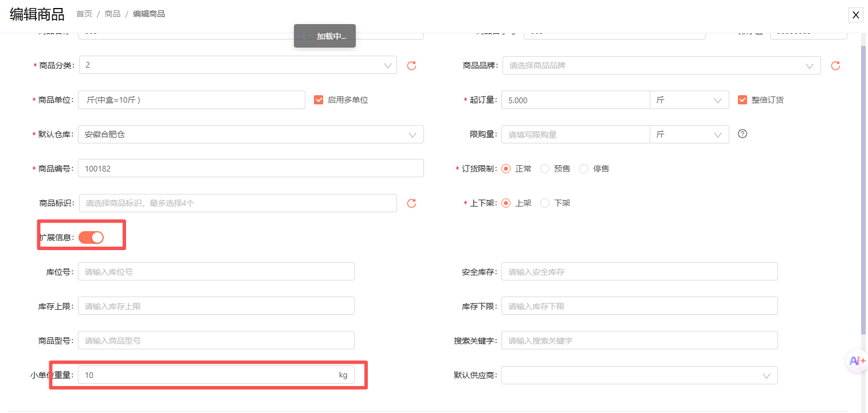Select the 预售 radio option
This screenshot has width=868, height=413.
click(x=545, y=169)
